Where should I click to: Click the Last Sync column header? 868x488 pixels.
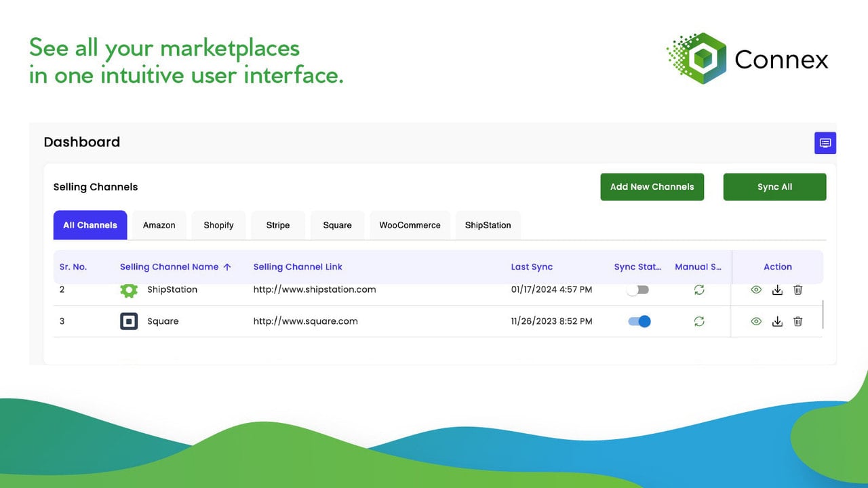point(532,267)
